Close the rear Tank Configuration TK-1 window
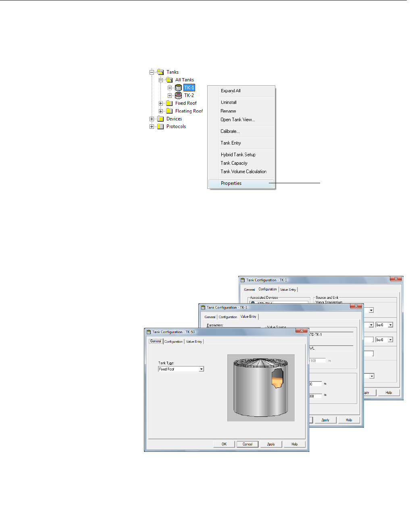This screenshot has width=414, height=532. (x=396, y=279)
